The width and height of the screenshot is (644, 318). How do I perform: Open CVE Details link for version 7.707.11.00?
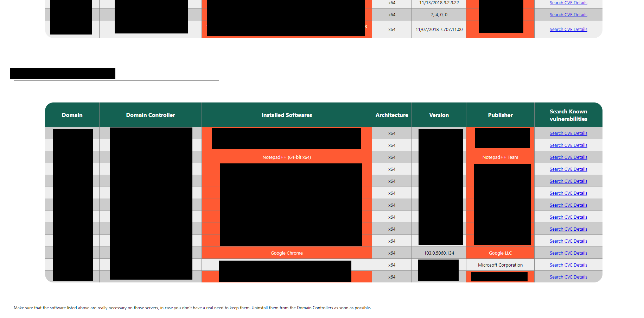568,30
